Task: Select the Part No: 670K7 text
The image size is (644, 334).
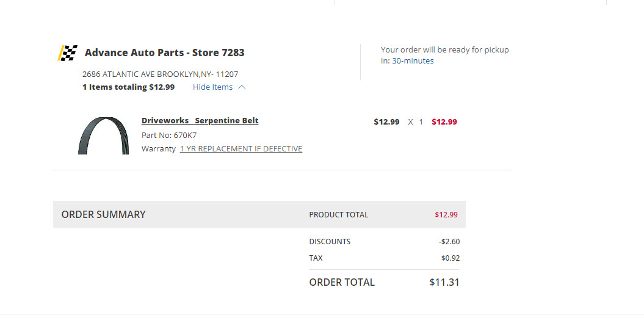Action: [x=169, y=136]
